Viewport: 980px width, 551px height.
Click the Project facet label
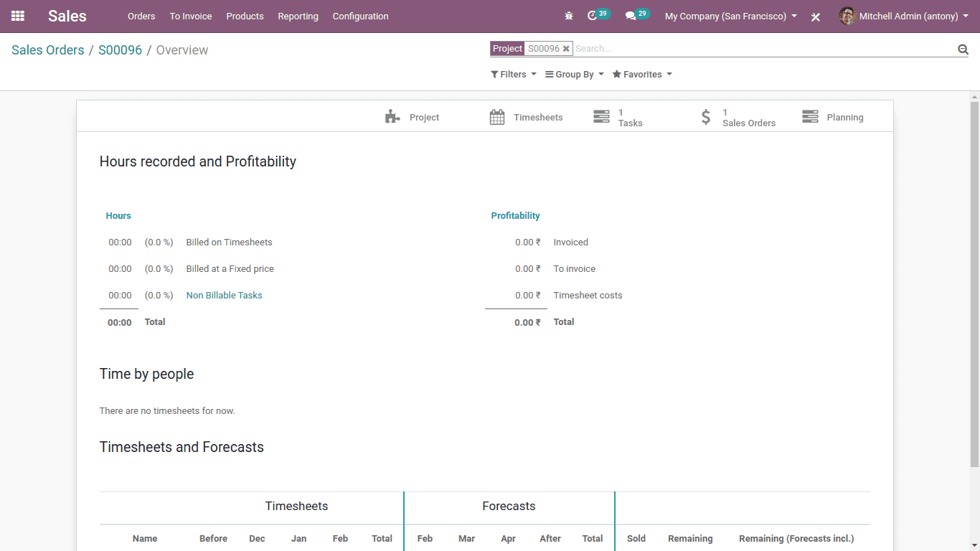pyautogui.click(x=507, y=49)
